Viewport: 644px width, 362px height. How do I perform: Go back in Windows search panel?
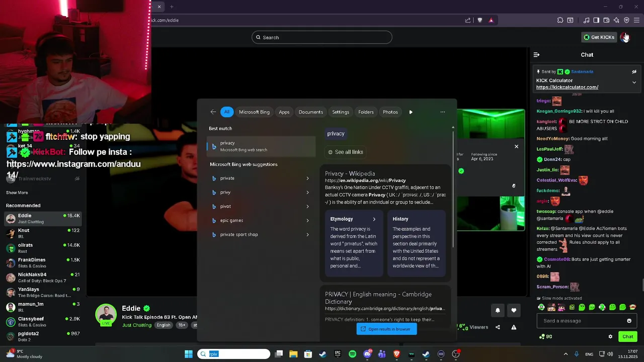point(213,112)
